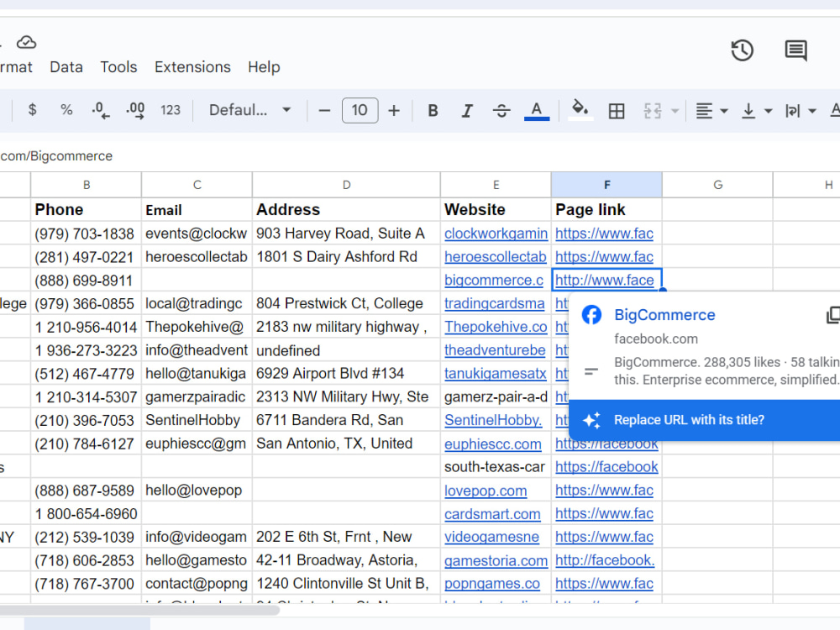
Task: Open the Data menu
Action: point(66,67)
